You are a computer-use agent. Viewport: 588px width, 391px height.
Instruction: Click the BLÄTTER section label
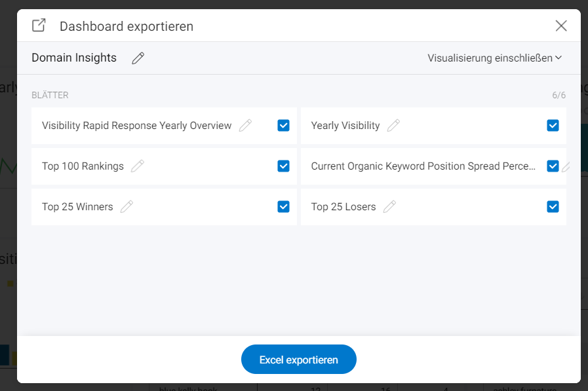[50, 95]
